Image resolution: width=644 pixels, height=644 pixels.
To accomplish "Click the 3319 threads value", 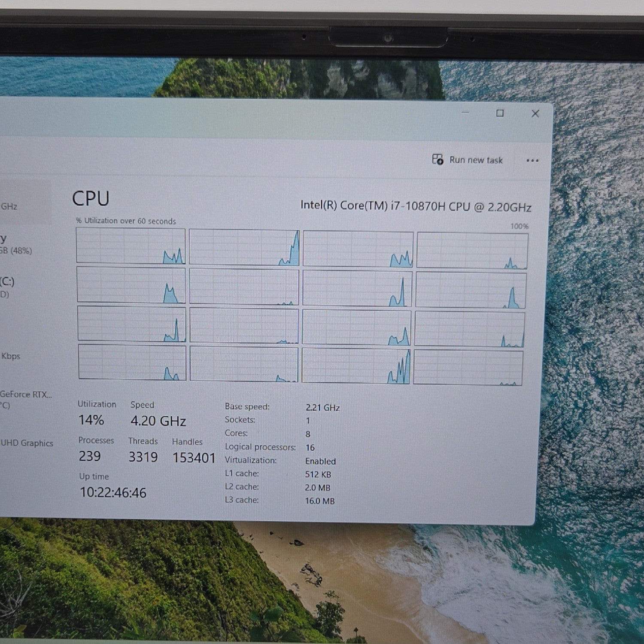I will (x=143, y=457).
